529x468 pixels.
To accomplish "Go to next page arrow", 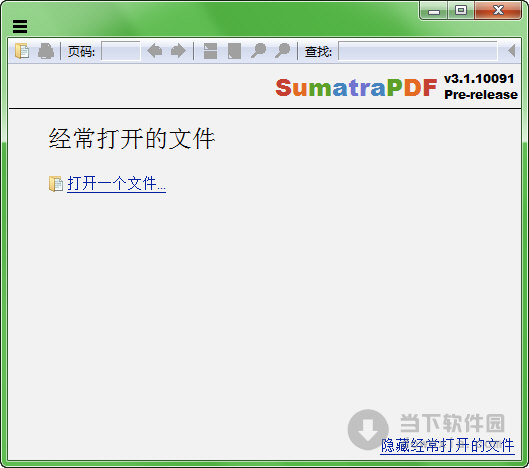I will [x=178, y=51].
